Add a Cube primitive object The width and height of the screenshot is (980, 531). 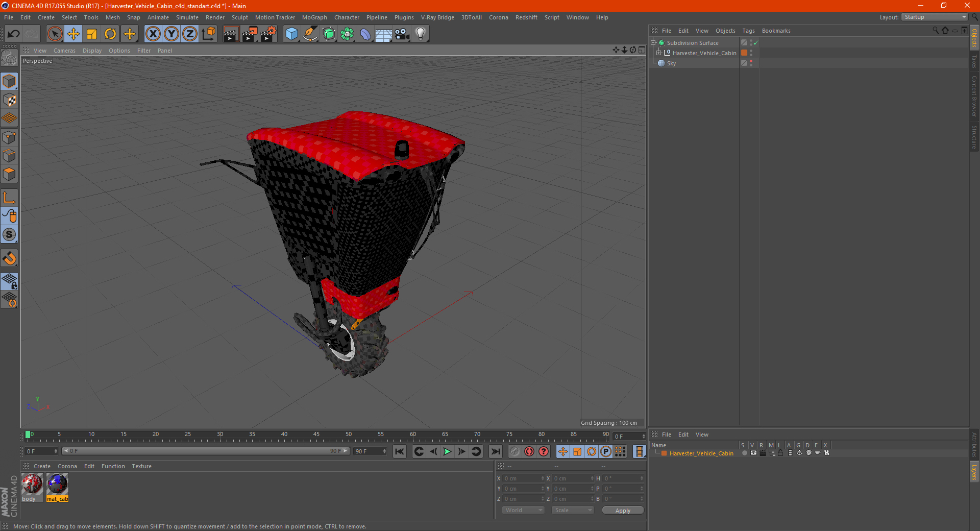tap(291, 34)
